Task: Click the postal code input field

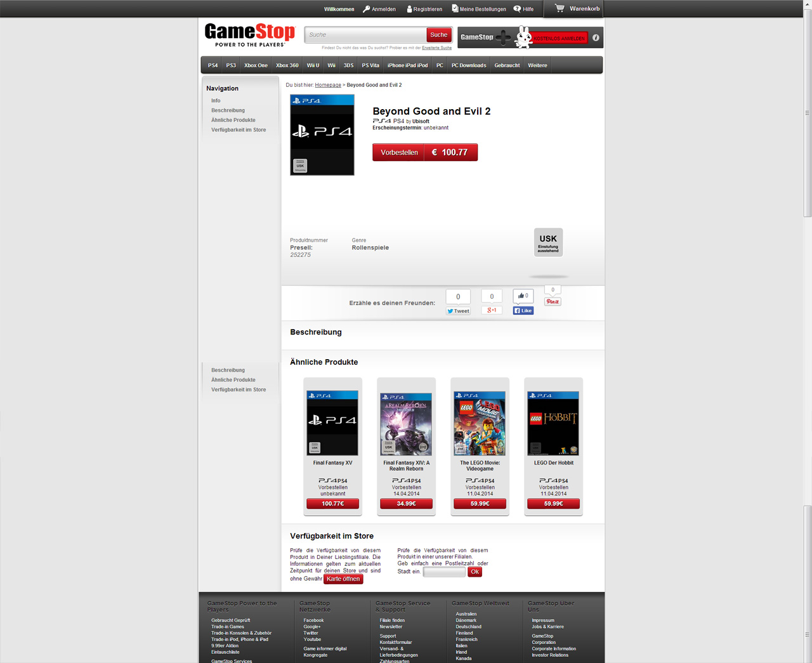Action: click(443, 572)
